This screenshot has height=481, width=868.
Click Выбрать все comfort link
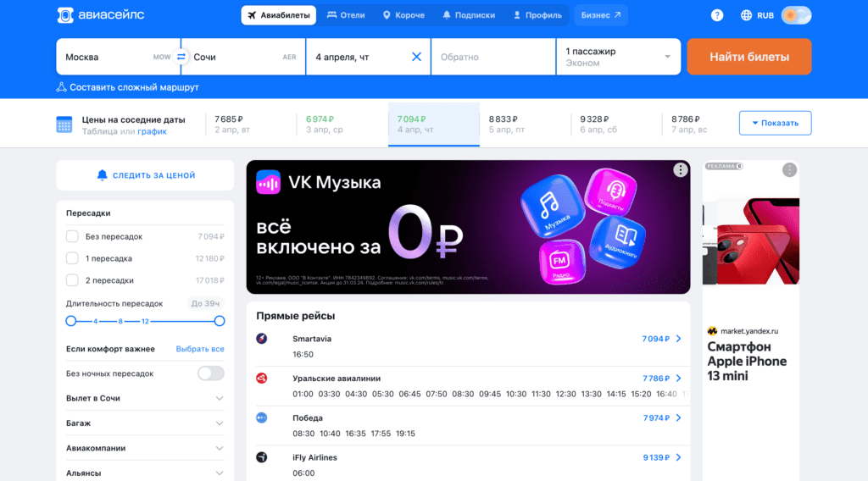pyautogui.click(x=200, y=349)
